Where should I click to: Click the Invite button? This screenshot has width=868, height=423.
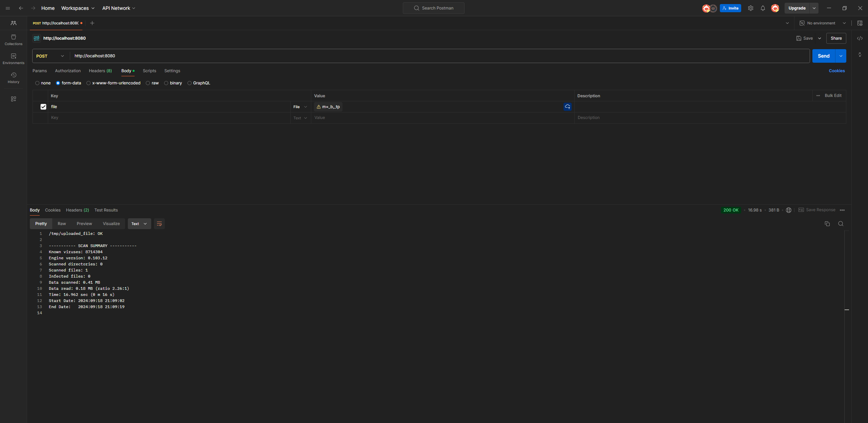[x=731, y=8]
